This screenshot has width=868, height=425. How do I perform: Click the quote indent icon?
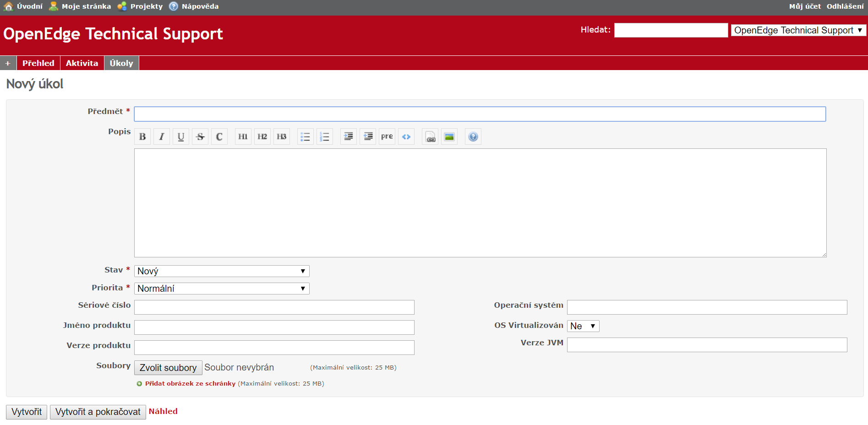[349, 136]
